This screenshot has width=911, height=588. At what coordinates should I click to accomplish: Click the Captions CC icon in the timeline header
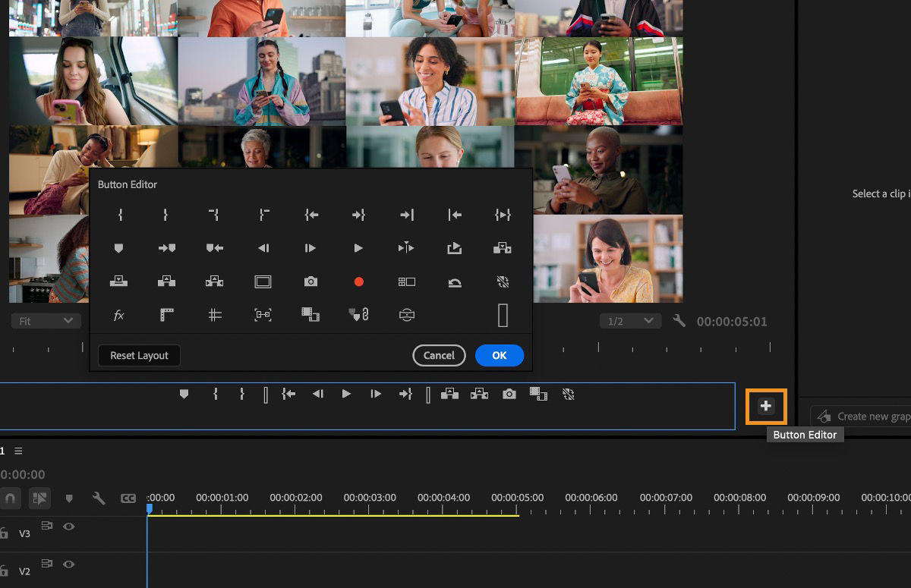[x=127, y=498]
